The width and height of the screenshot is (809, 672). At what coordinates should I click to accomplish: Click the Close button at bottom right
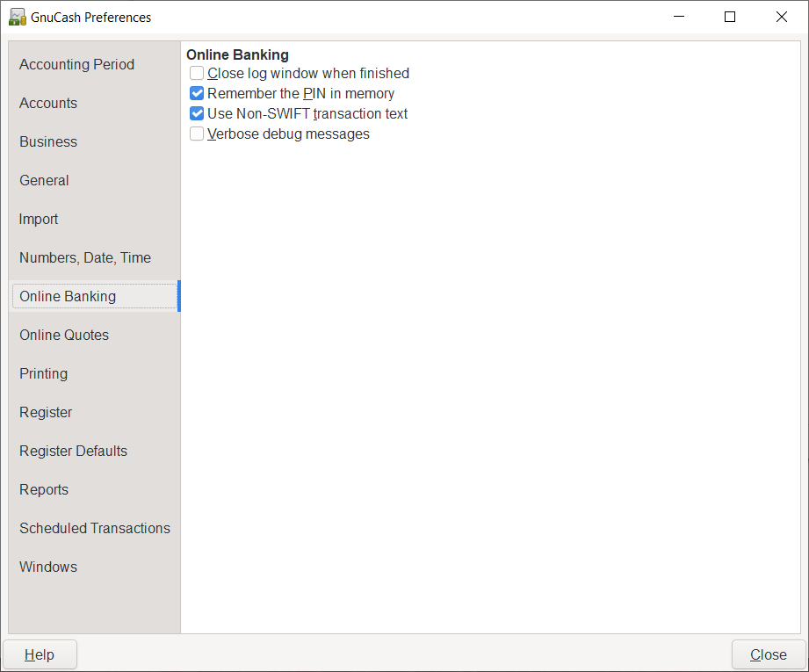tap(768, 654)
